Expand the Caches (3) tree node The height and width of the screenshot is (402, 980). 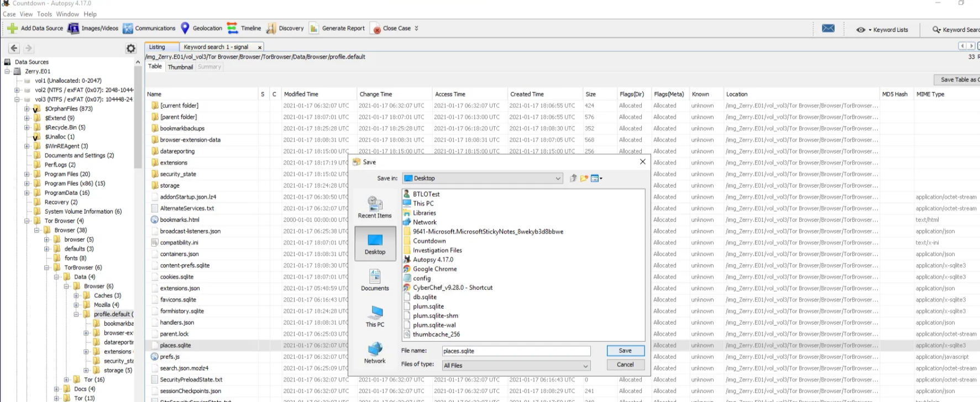pyautogui.click(x=76, y=296)
